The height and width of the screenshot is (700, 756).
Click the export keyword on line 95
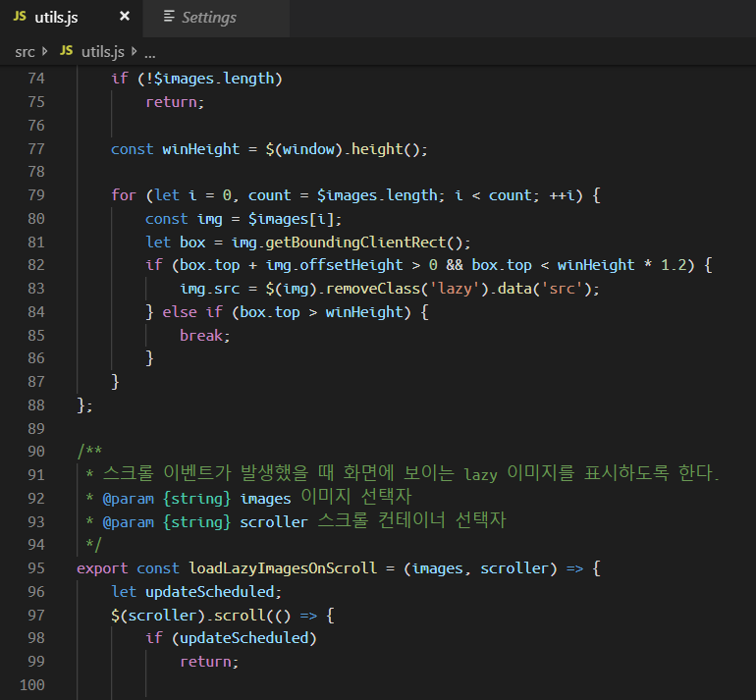coord(102,568)
